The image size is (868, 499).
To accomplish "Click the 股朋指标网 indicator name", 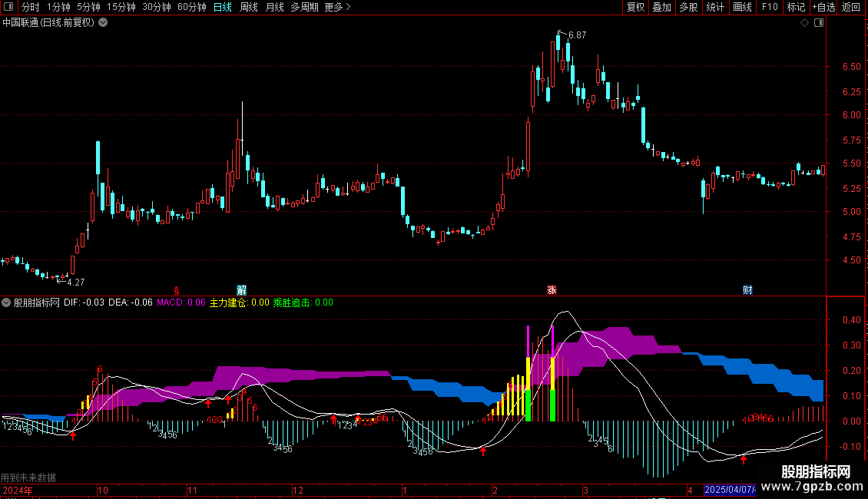I will 37,302.
